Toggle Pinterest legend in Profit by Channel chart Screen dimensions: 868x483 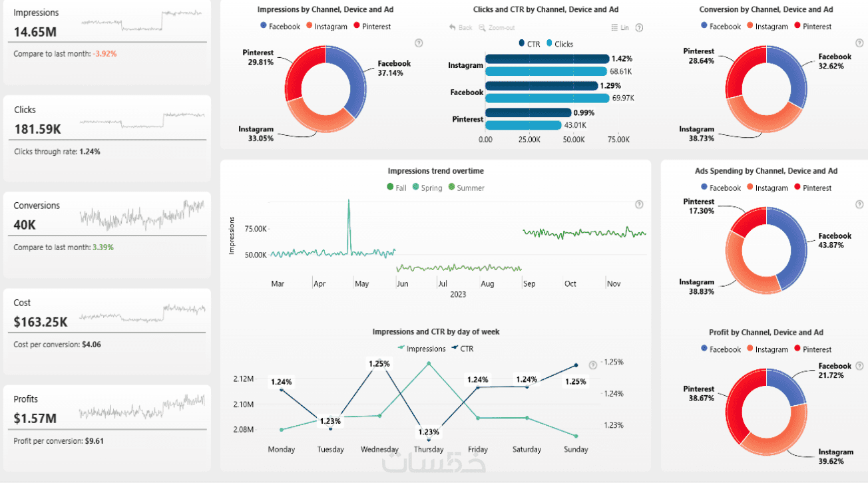pos(812,349)
